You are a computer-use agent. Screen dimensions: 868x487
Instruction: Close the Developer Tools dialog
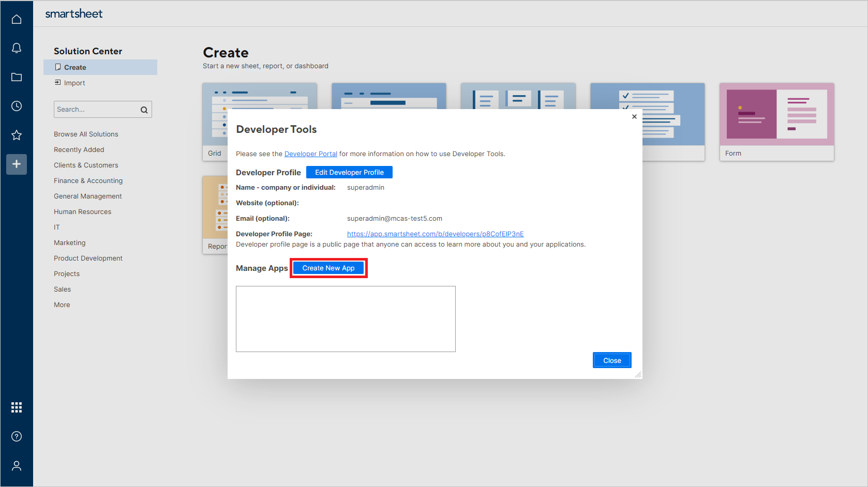click(x=612, y=360)
